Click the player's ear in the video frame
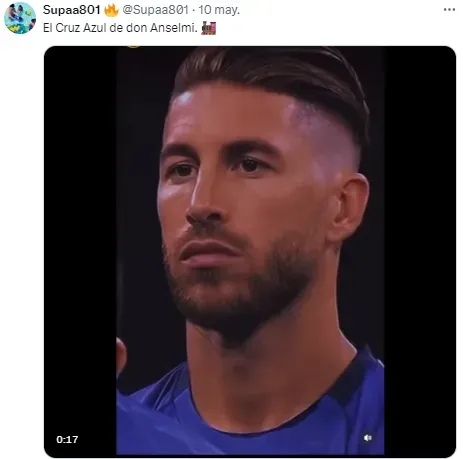The image size is (463, 459). (348, 208)
